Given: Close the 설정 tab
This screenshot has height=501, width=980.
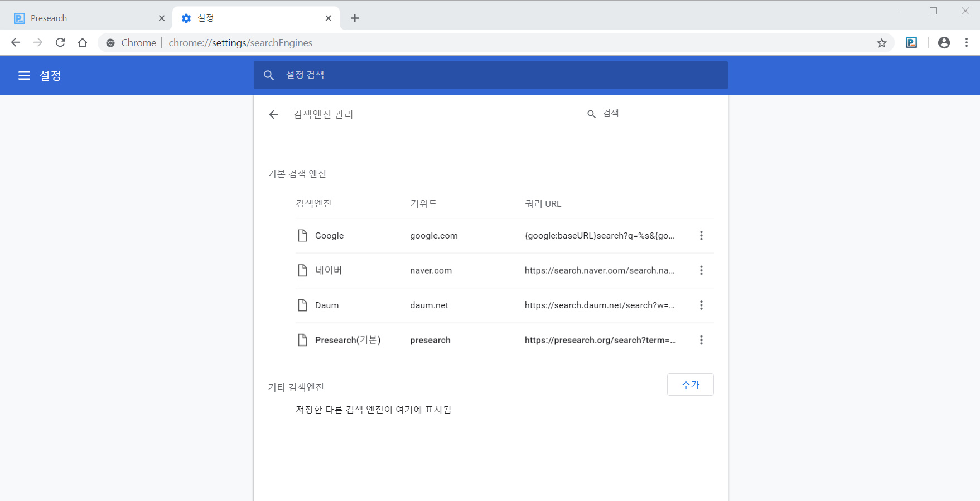Looking at the screenshot, I should tap(329, 18).
